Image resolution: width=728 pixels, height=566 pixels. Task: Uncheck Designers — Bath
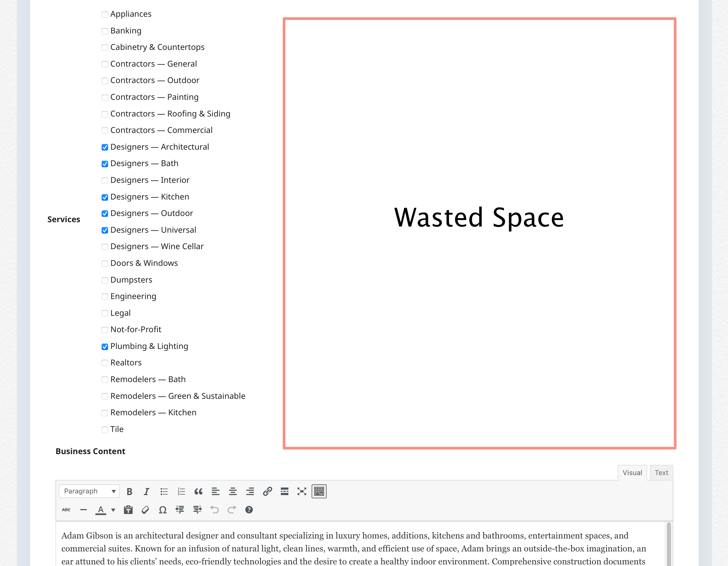coord(105,164)
